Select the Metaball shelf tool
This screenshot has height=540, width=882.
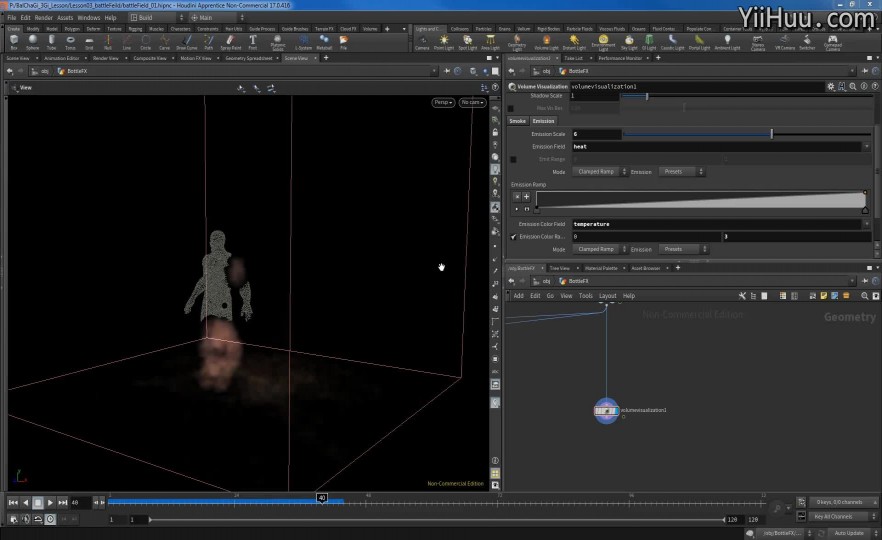pos(324,42)
